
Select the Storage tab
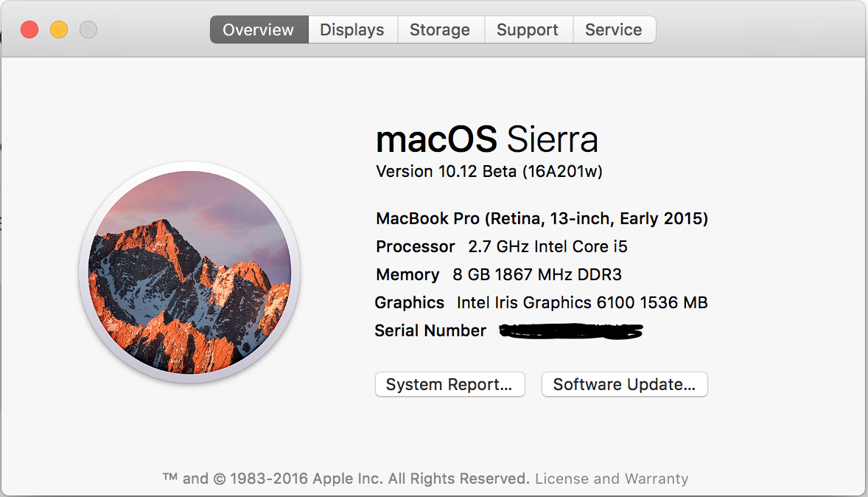(440, 29)
